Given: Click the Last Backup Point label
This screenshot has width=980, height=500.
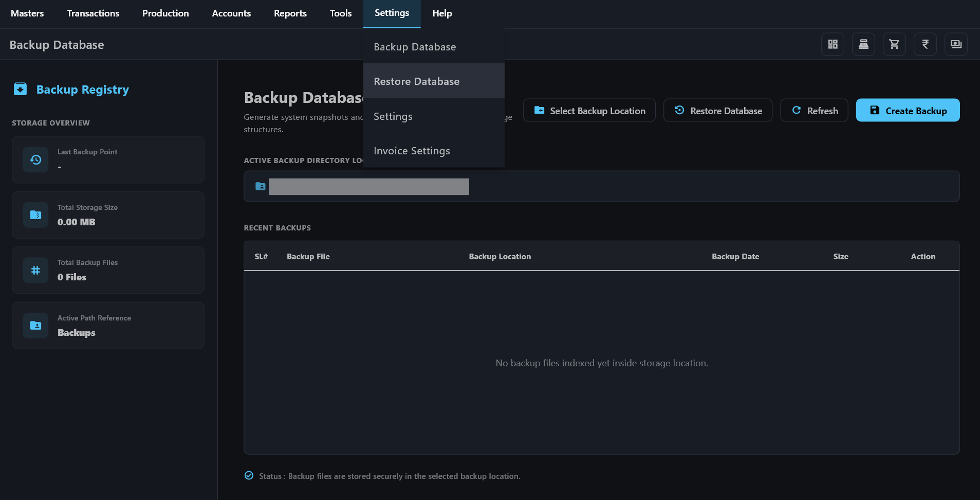Looking at the screenshot, I should (87, 152).
